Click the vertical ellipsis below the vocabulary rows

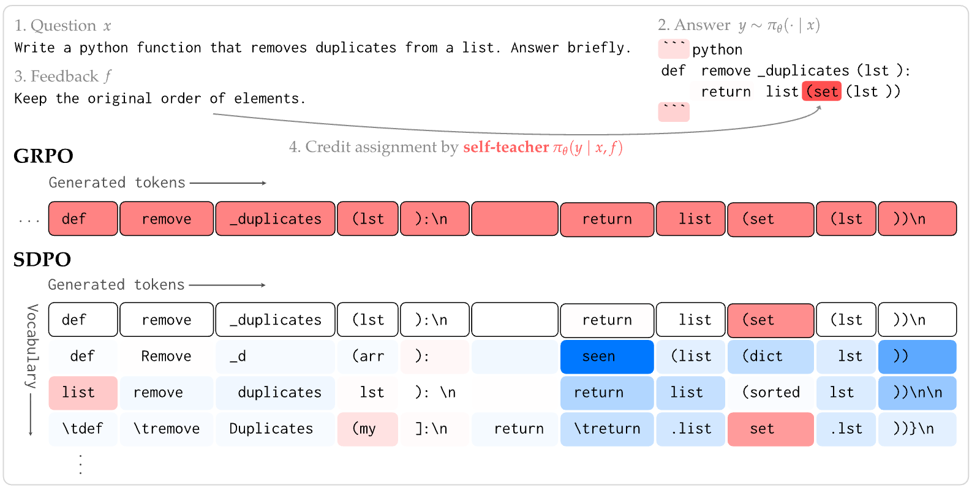pos(81,464)
